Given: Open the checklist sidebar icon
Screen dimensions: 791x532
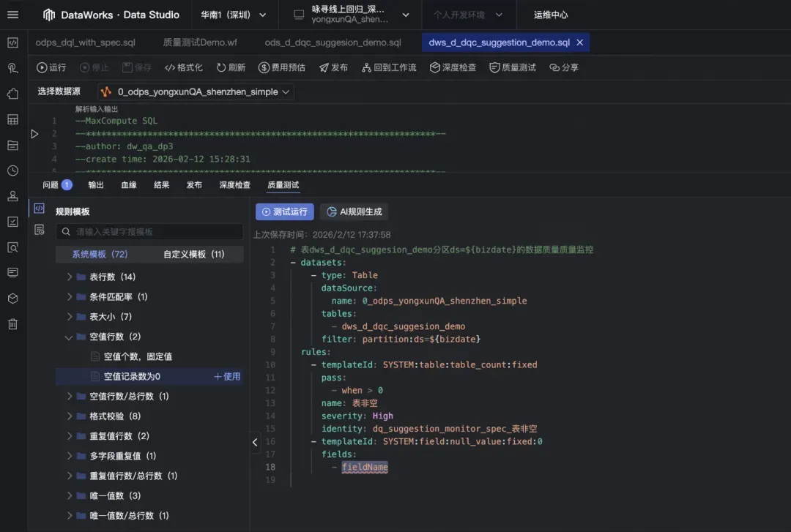Looking at the screenshot, I should [x=12, y=222].
